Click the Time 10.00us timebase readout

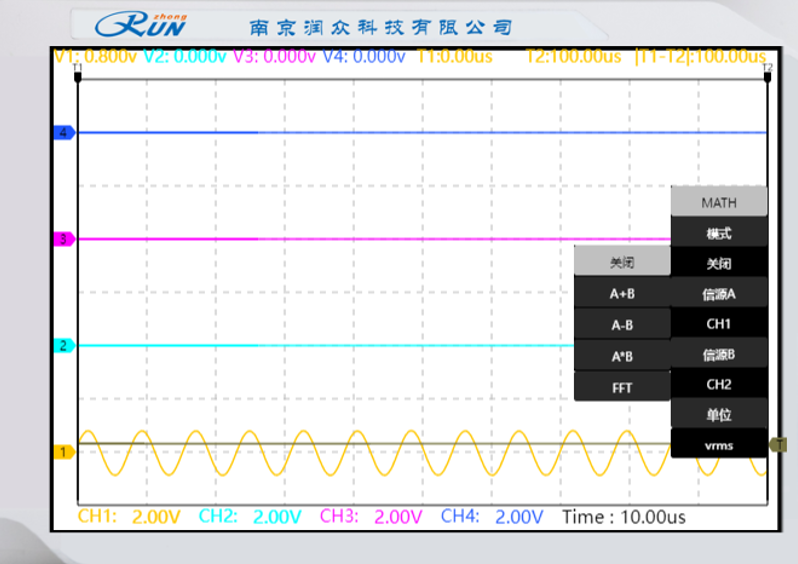click(x=624, y=517)
